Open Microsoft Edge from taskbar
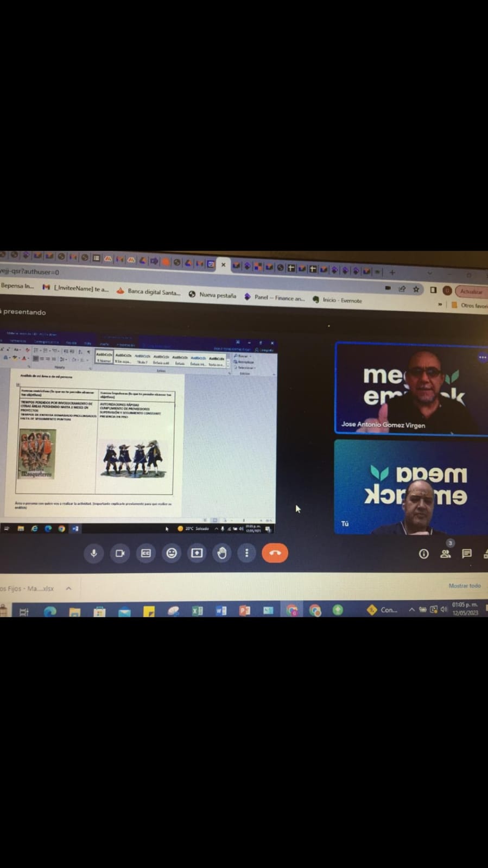 [x=50, y=612]
